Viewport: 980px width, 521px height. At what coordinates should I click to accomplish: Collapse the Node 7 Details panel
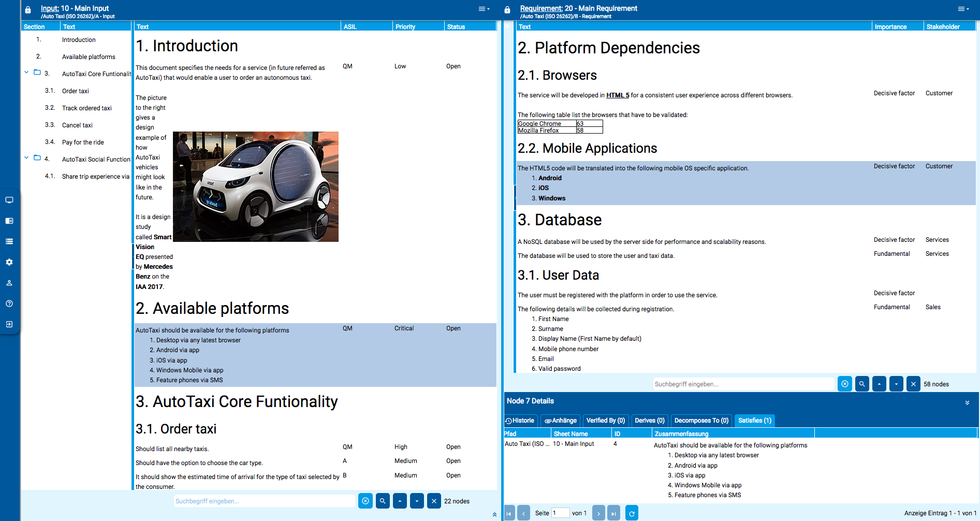coord(967,402)
